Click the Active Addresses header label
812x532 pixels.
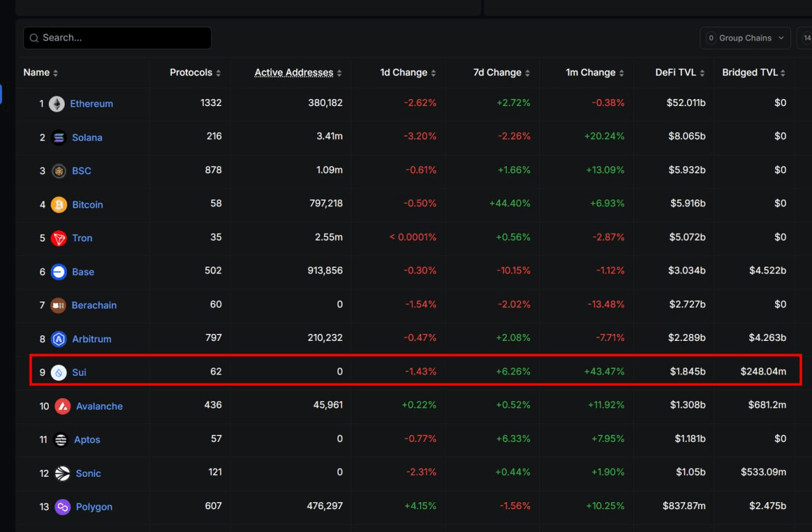pyautogui.click(x=294, y=72)
